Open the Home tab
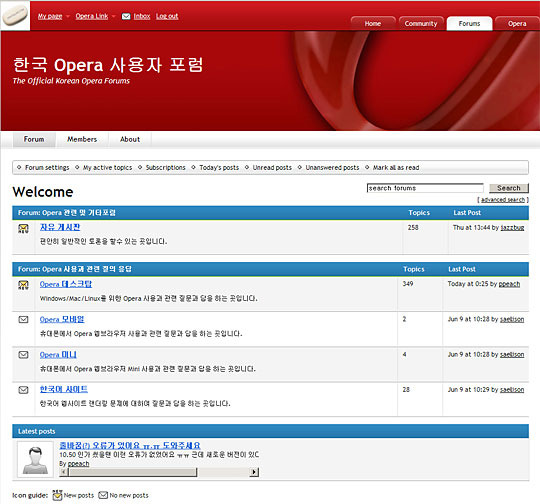Screen dimensions: 540x504 [x=373, y=23]
